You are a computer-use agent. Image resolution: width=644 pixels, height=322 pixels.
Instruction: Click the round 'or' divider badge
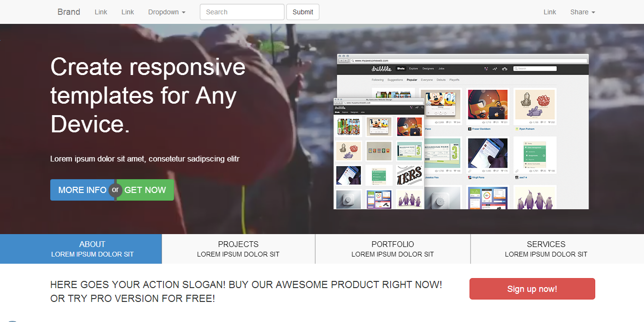(115, 190)
